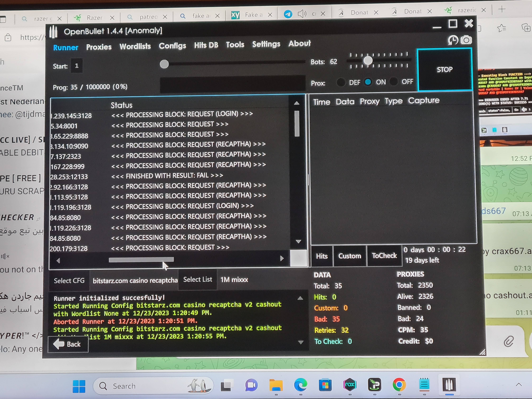Image resolution: width=532 pixels, height=399 pixels.
Task: Click the Bots count slider handle
Action: click(x=368, y=60)
